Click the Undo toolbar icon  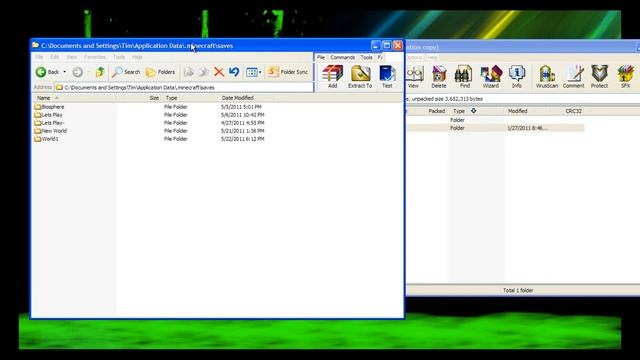234,72
